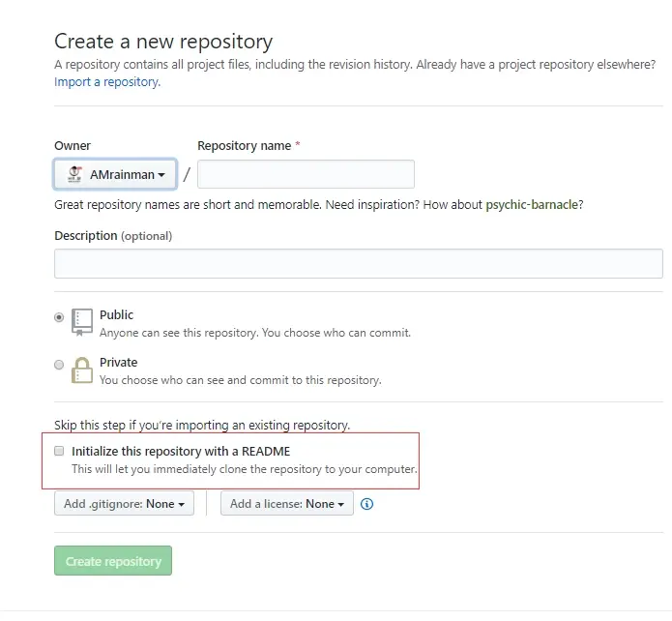Click the Private option label
This screenshot has width=672, height=621.
coord(119,363)
